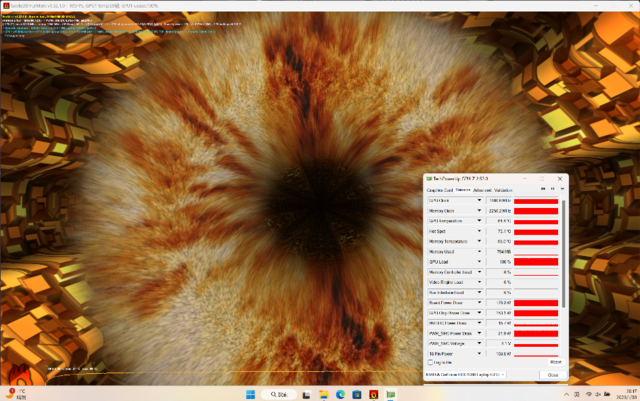Screen dimensions: 640x401
Task: Open Microsoft Store from the taskbar
Action: [x=357, y=394]
